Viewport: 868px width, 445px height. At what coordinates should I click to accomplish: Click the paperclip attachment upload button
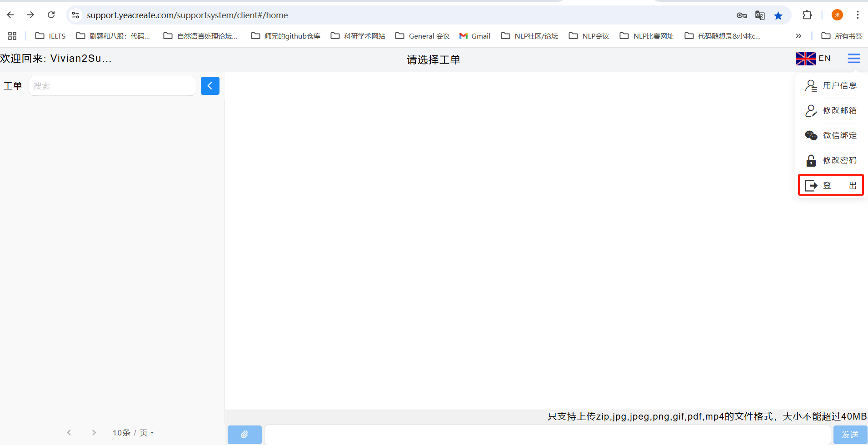(x=244, y=435)
